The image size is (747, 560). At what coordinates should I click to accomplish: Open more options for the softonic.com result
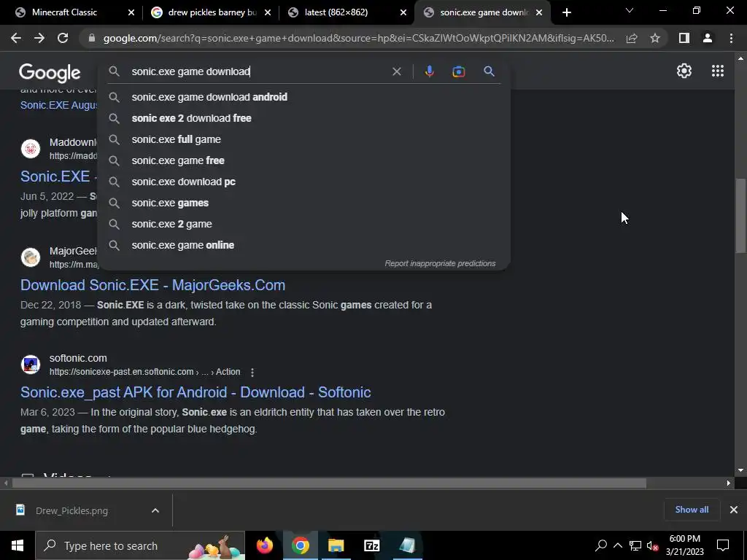(252, 372)
